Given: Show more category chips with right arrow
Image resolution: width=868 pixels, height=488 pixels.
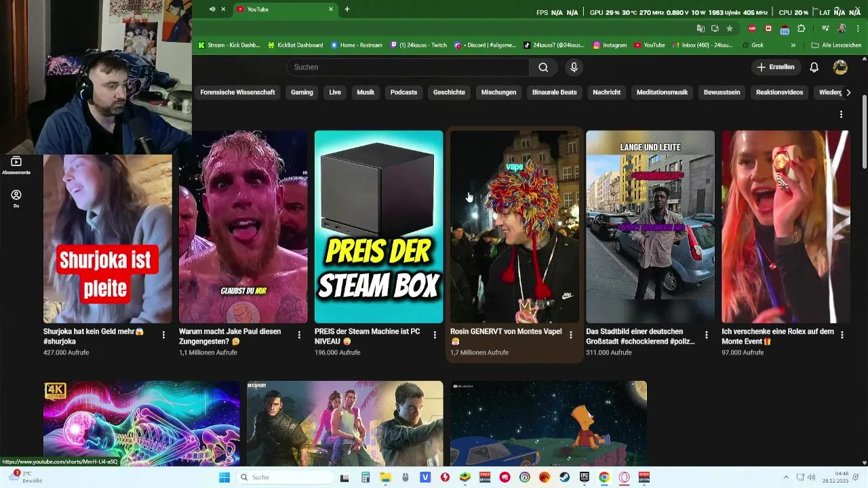Looking at the screenshot, I should pos(848,92).
